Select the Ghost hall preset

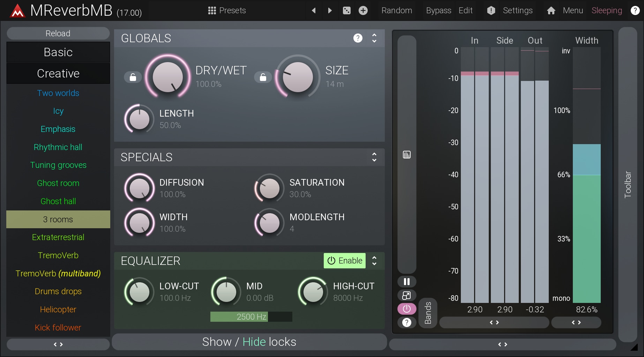[58, 201]
